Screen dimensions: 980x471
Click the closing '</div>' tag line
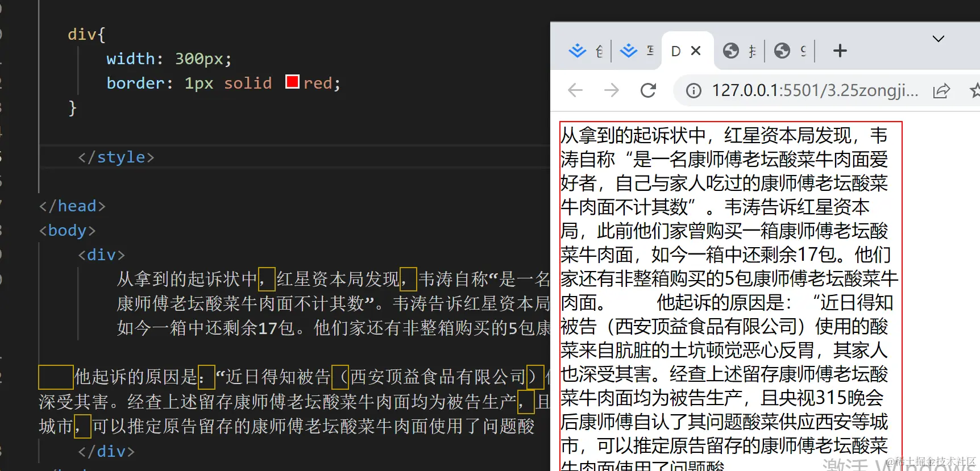point(106,451)
